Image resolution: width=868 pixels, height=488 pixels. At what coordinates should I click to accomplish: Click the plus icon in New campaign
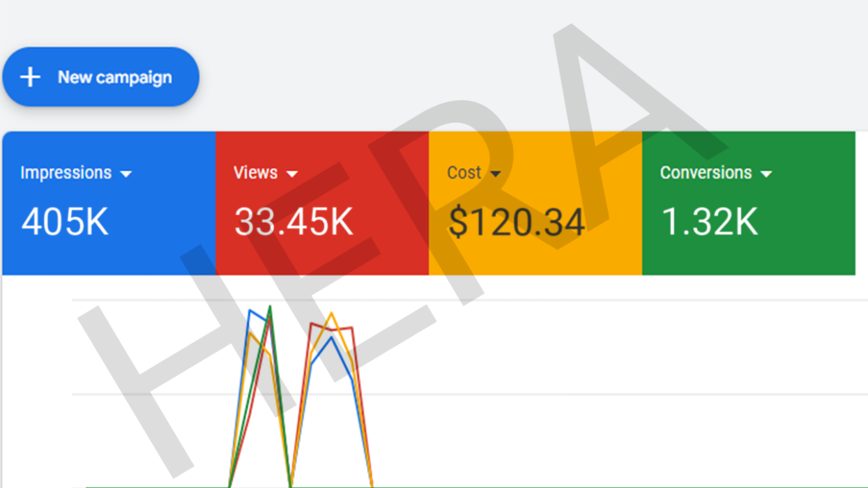pos(30,77)
